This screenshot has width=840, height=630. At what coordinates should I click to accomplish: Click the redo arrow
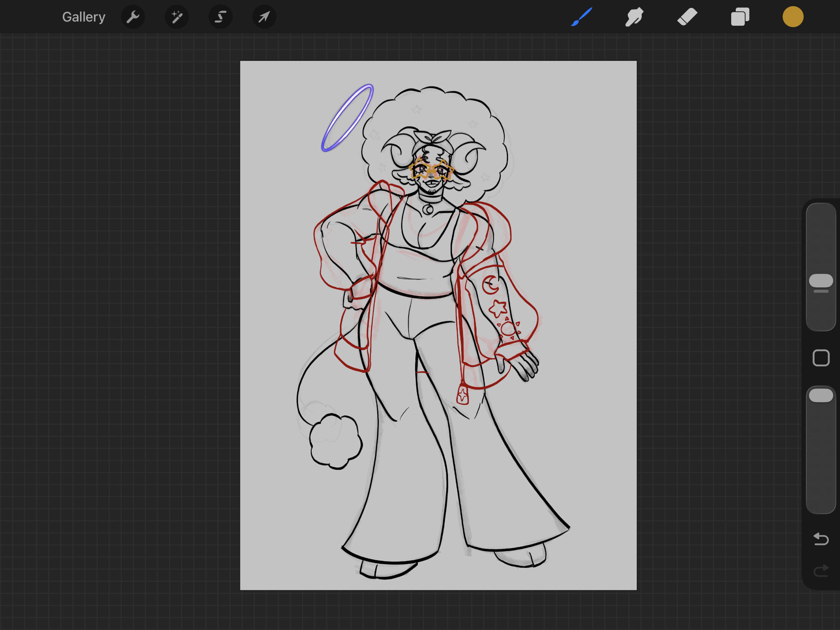click(821, 570)
